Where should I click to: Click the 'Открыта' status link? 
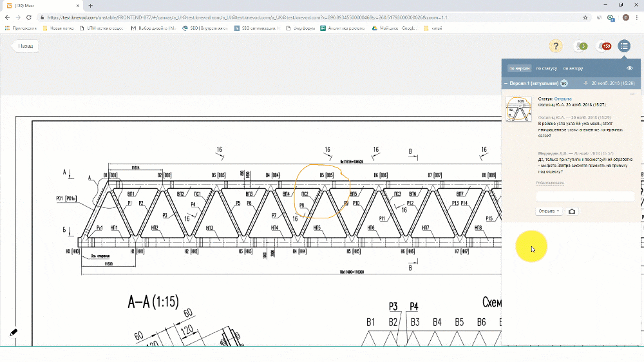tap(563, 99)
